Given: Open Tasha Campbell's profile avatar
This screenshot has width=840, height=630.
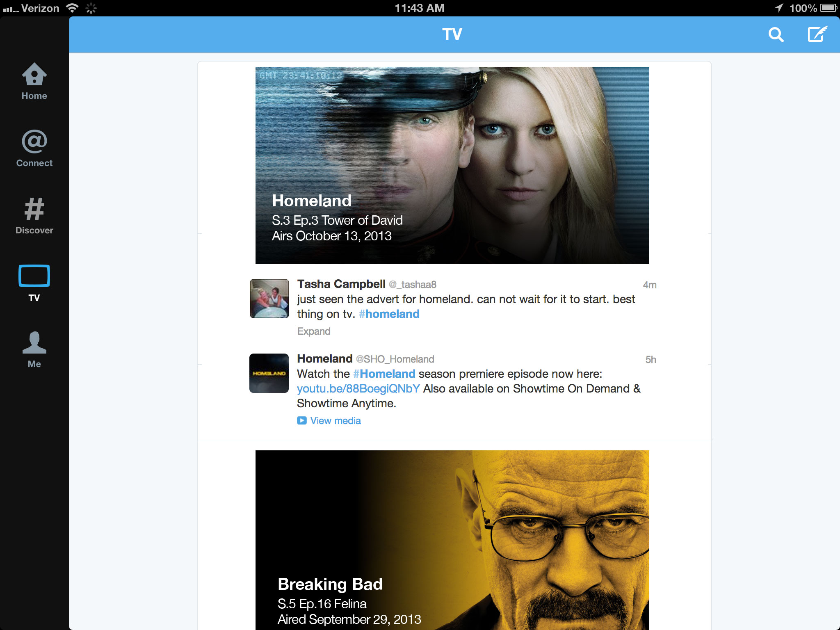Looking at the screenshot, I should point(269,299).
